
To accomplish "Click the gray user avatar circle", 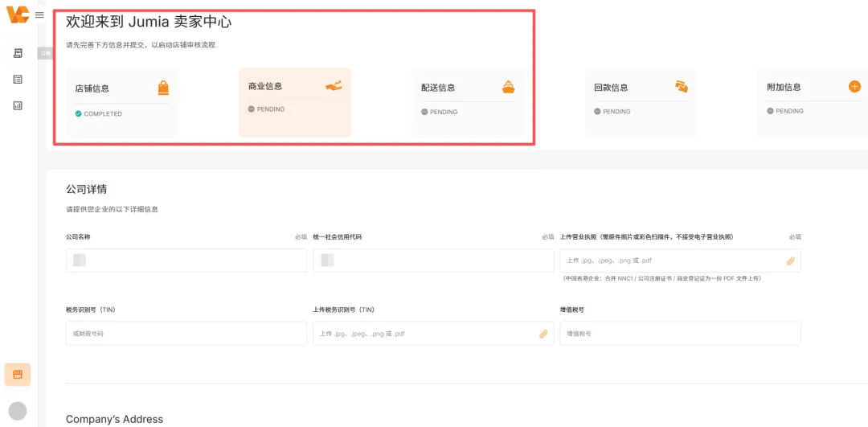I will coord(18,411).
